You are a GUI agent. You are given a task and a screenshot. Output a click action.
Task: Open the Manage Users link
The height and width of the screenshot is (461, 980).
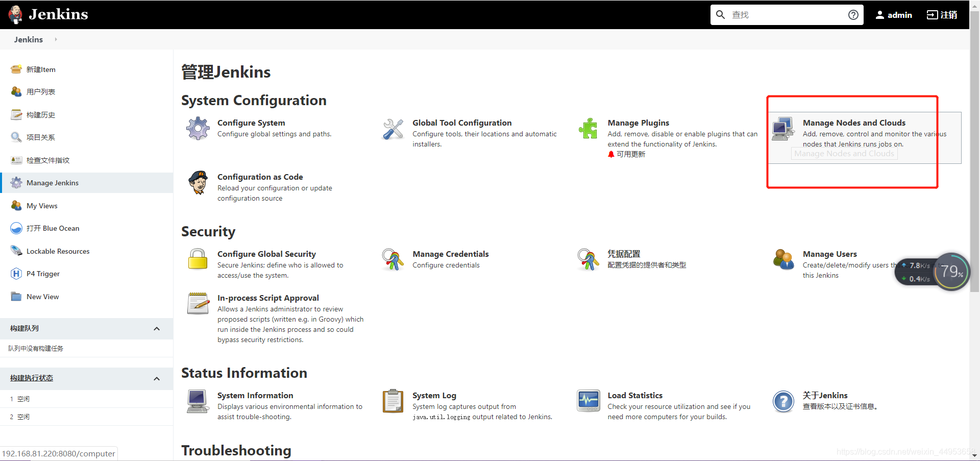(x=830, y=254)
